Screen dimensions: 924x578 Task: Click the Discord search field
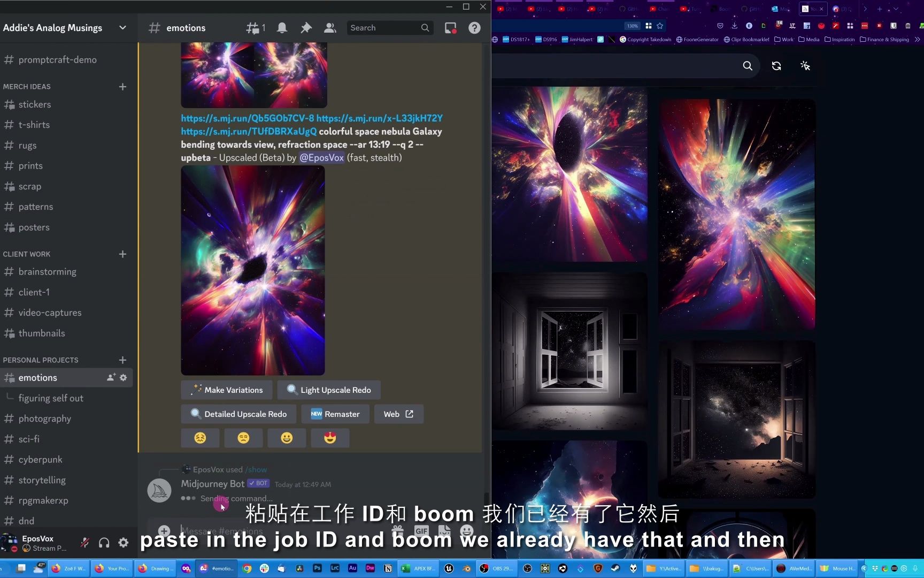[389, 28]
